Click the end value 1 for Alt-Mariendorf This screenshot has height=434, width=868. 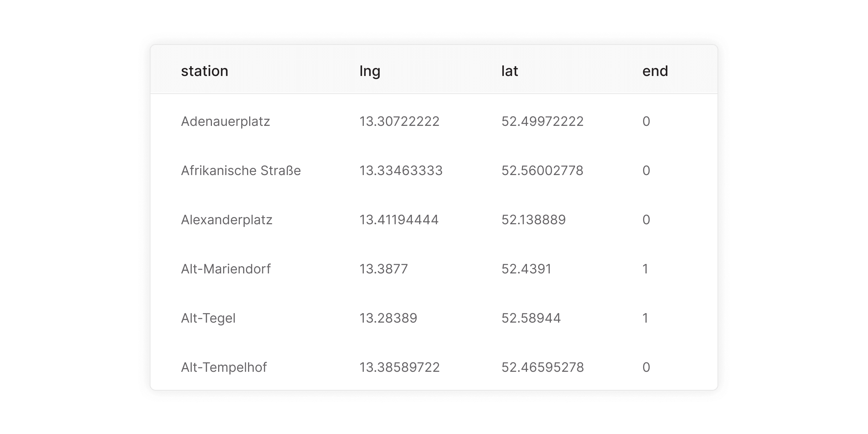point(647,269)
